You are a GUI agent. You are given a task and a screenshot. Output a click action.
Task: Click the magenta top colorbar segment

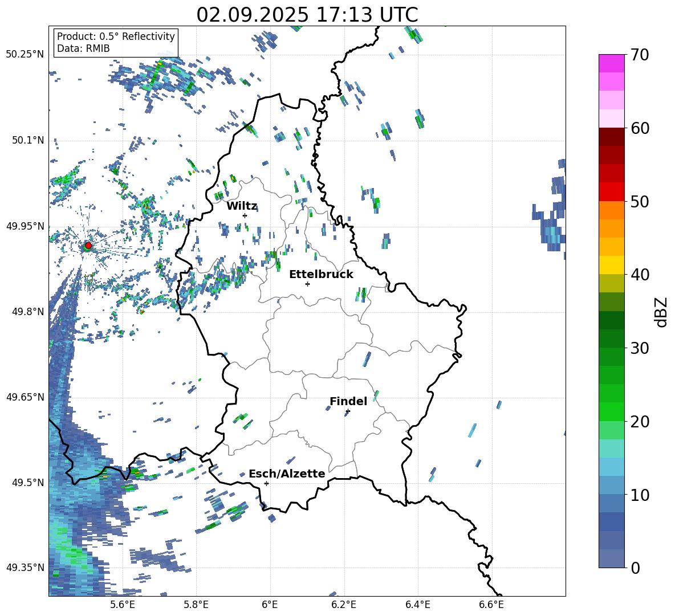click(611, 63)
